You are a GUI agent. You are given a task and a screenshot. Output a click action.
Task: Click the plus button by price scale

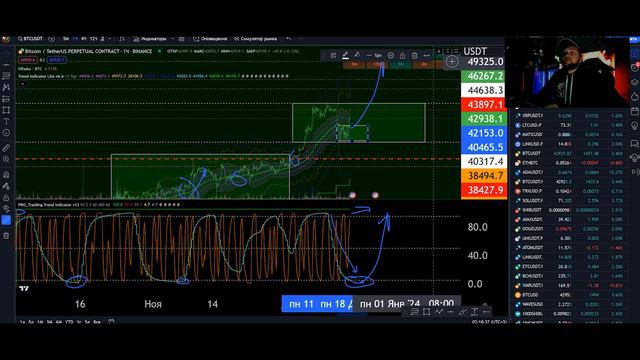coord(452,62)
